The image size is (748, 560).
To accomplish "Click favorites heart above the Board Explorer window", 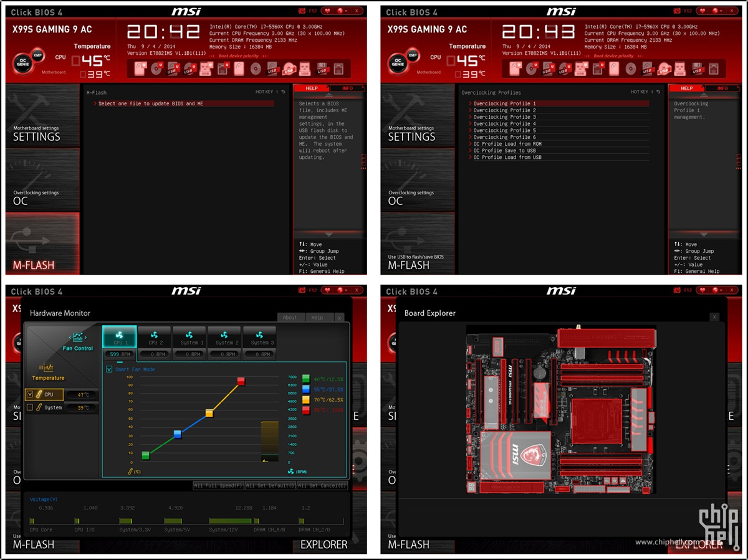I will click(x=704, y=291).
